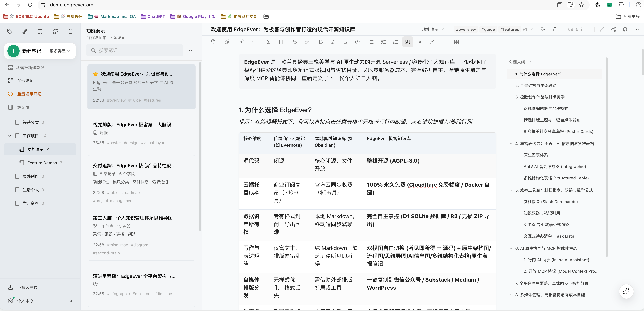
Task: Insert a bulleted list
Action: [371, 42]
